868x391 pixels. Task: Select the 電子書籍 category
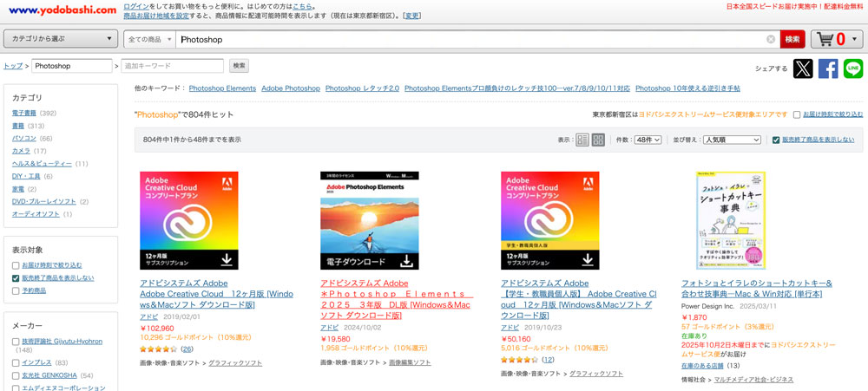click(24, 113)
